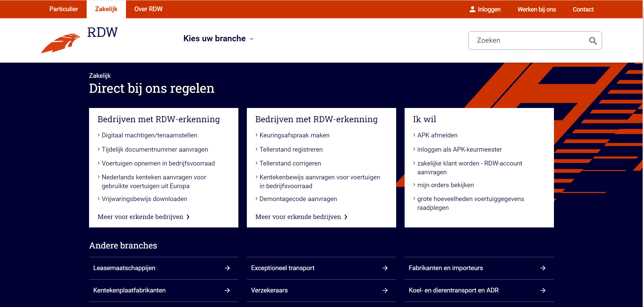
Task: Open Kentekenbewijs aanvragen voor voertuigen in bedrijfsvoorraad
Action: [x=320, y=182]
